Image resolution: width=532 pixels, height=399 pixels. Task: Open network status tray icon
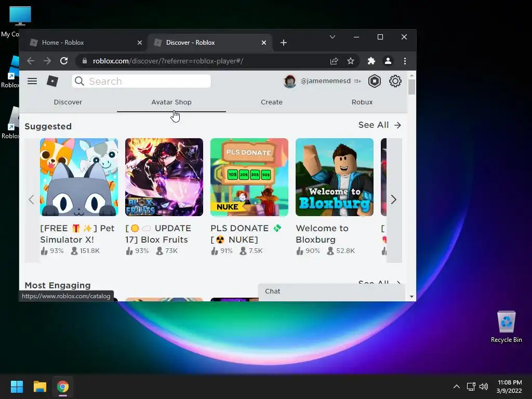click(x=471, y=387)
